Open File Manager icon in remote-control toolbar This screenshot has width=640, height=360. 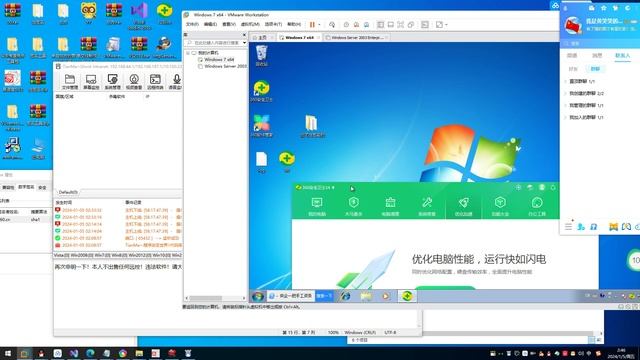pos(70,82)
